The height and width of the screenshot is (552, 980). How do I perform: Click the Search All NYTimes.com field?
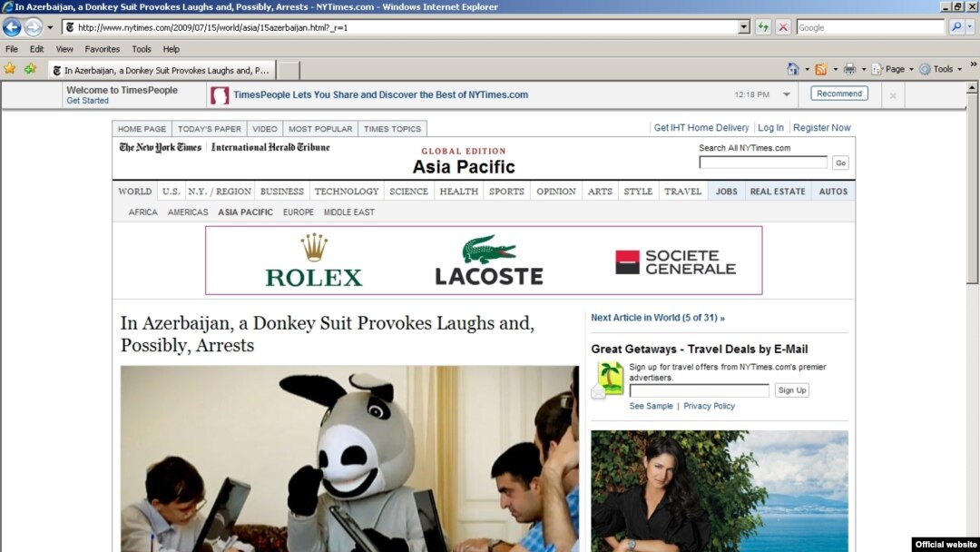pos(763,163)
